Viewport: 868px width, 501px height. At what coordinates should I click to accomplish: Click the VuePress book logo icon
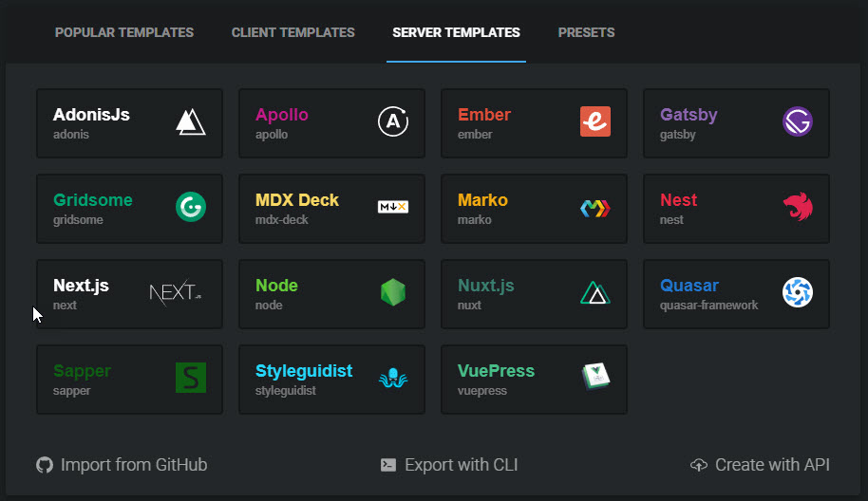595,377
